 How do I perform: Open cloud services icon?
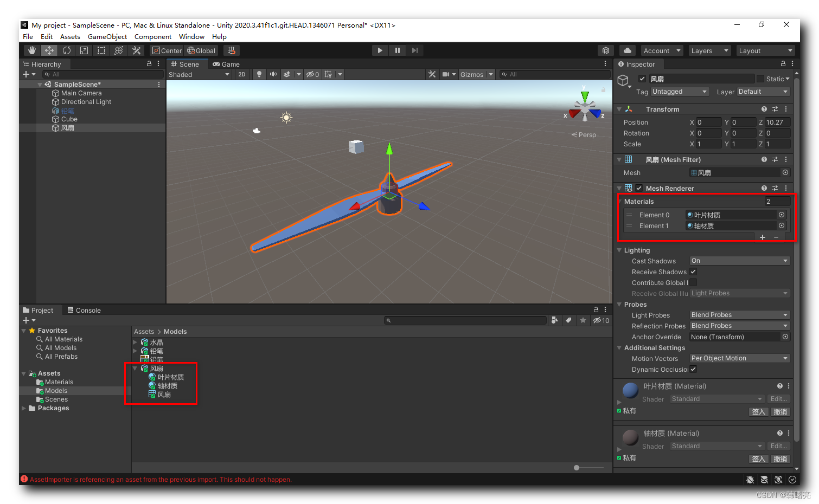click(x=628, y=50)
